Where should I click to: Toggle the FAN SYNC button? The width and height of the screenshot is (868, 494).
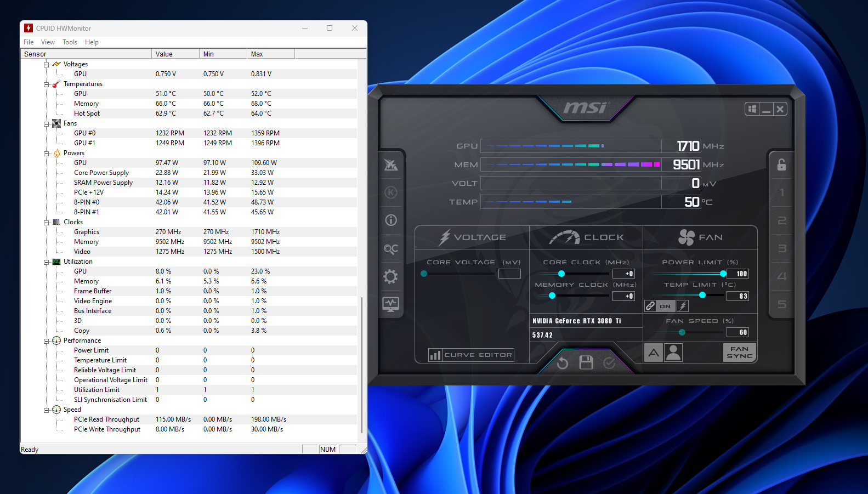point(740,353)
